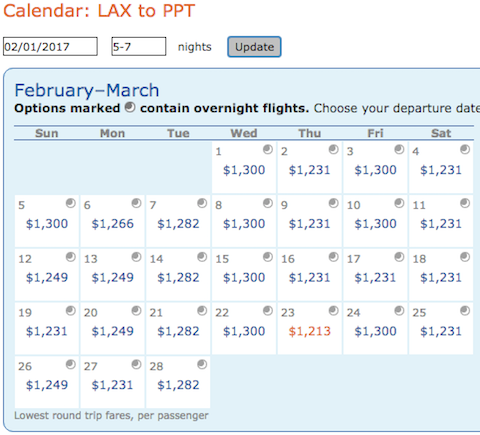Viewport: 480px width, 435px height.
Task: Focus the departure date field 02/01/2017
Action: 50,46
